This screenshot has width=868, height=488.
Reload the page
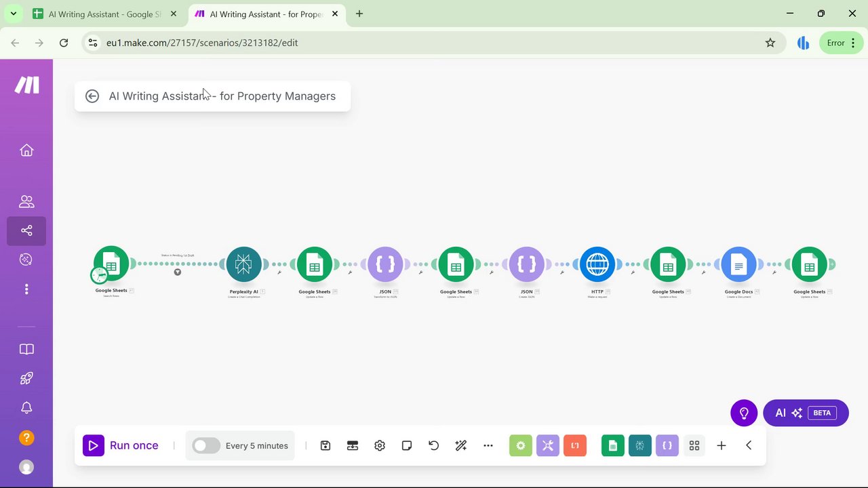click(64, 43)
